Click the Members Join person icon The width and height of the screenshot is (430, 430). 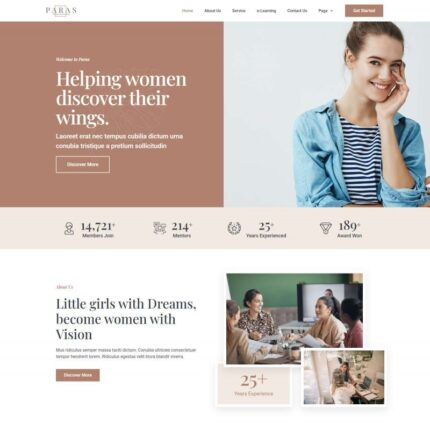[69, 229]
